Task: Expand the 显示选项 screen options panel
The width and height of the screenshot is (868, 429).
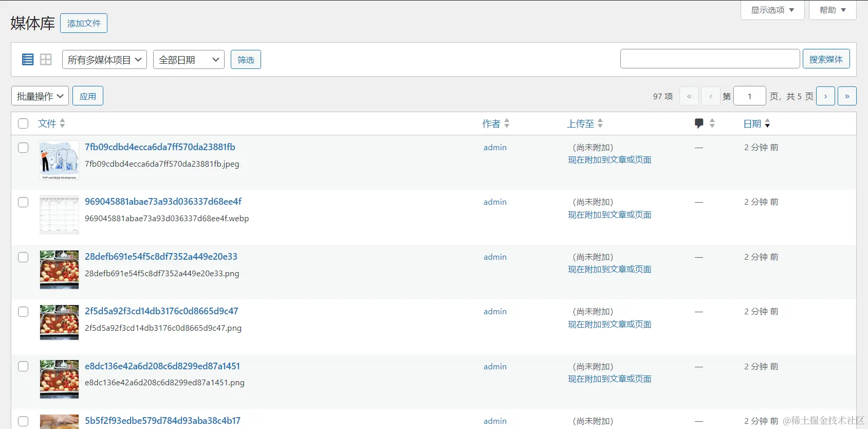Action: pyautogui.click(x=772, y=10)
